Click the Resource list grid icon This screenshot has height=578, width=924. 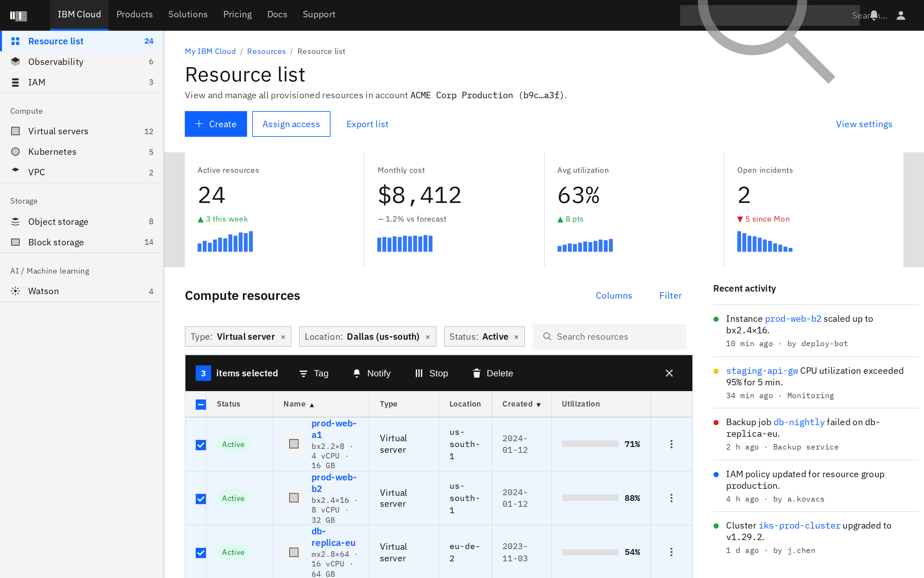click(x=15, y=41)
